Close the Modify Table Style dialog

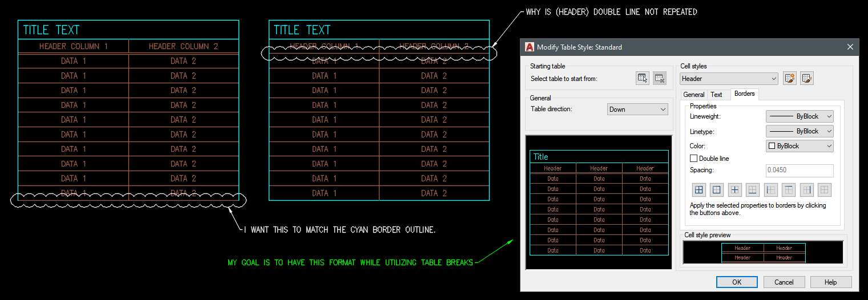coord(850,47)
